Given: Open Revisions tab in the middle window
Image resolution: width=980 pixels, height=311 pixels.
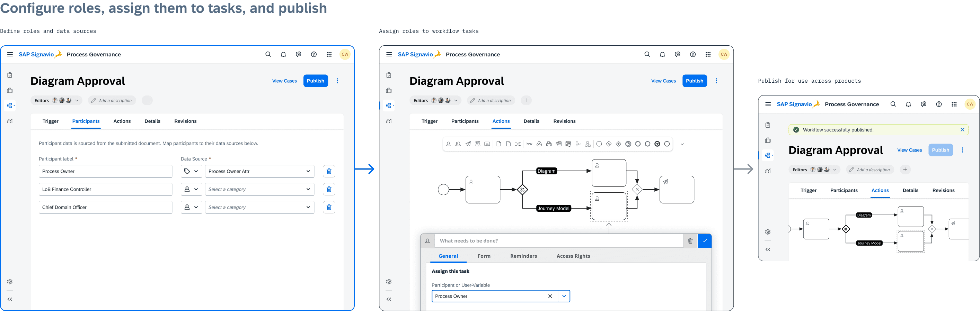Looking at the screenshot, I should [x=564, y=121].
